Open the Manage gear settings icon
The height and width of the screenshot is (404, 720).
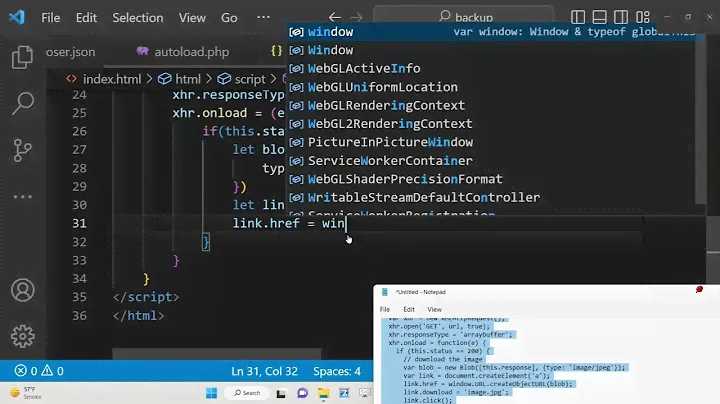21,336
